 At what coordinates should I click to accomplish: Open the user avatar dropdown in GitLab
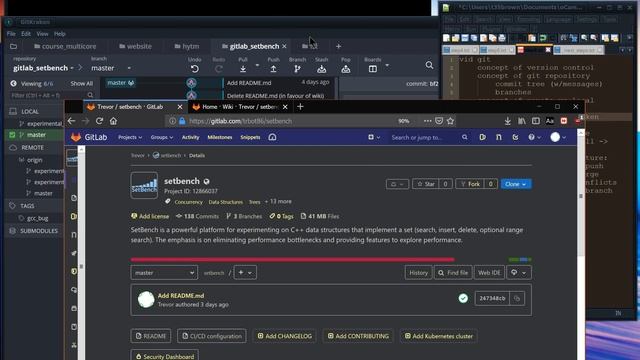tap(558, 137)
